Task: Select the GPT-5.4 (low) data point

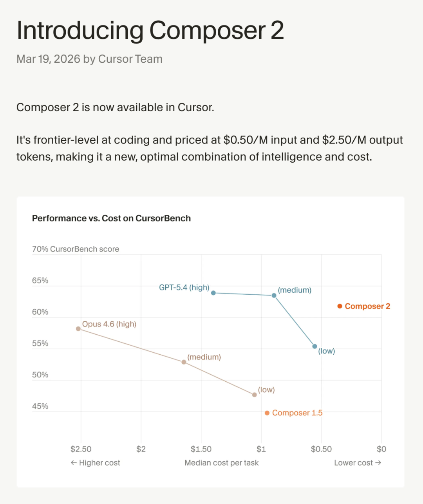Action: pyautogui.click(x=315, y=346)
